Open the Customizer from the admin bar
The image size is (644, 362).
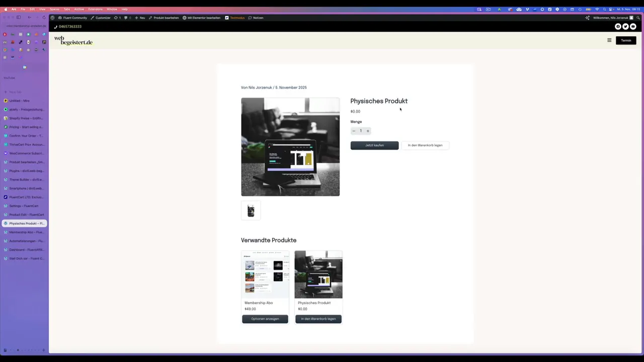103,18
